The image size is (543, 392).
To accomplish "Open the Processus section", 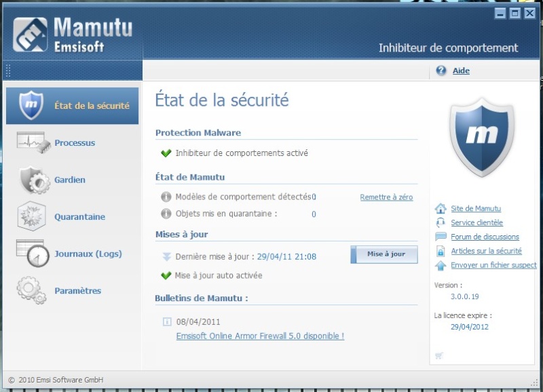I will [75, 143].
